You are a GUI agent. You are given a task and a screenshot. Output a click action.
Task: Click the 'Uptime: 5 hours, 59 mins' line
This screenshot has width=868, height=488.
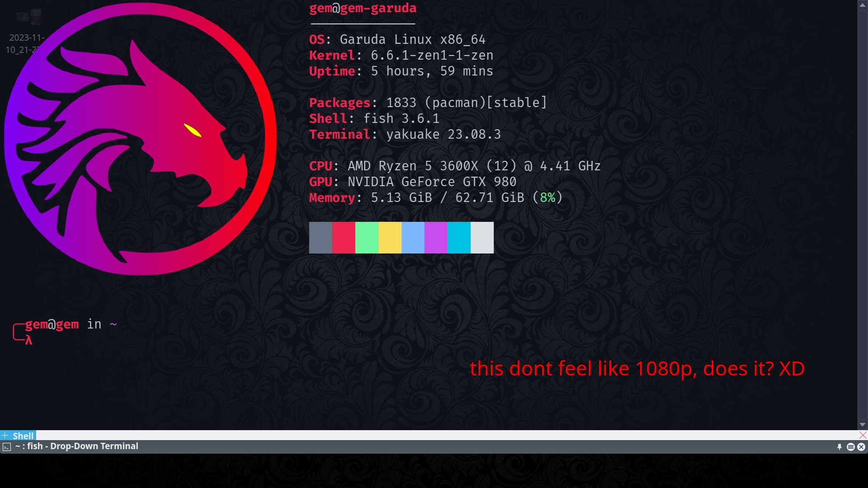click(x=401, y=71)
